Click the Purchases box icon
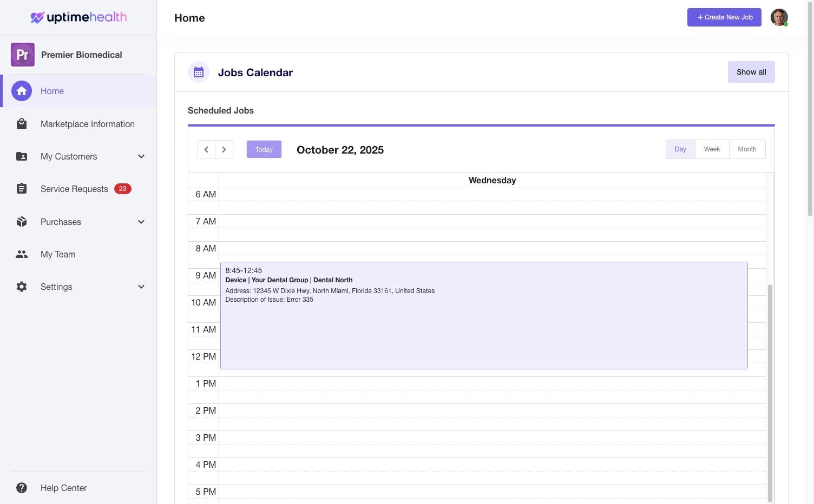The height and width of the screenshot is (504, 814). click(x=22, y=222)
